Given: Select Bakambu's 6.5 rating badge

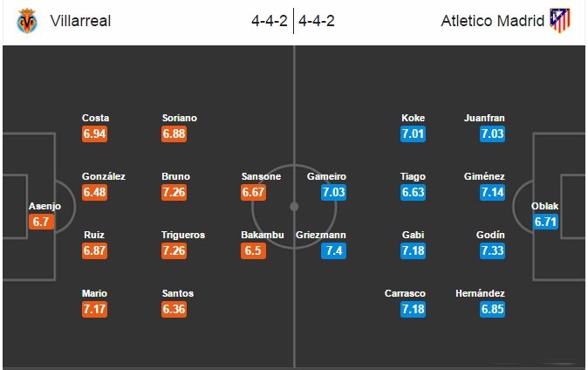Looking at the screenshot, I should [253, 250].
